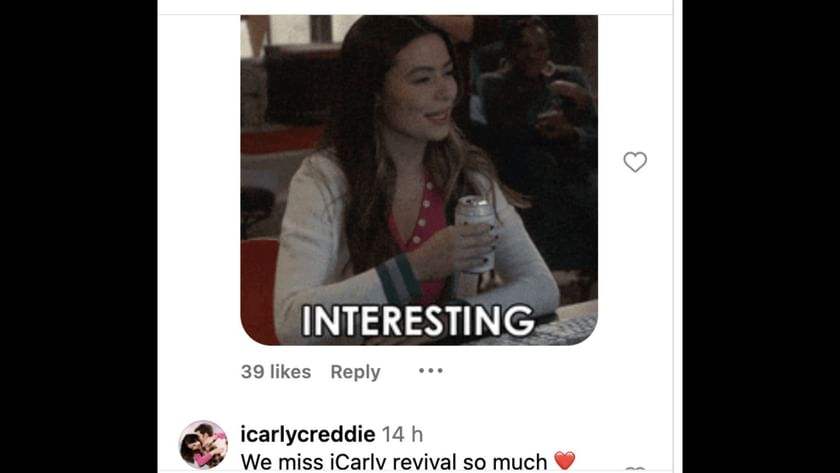Like the INTERESTING GIF comment with heart

point(635,162)
